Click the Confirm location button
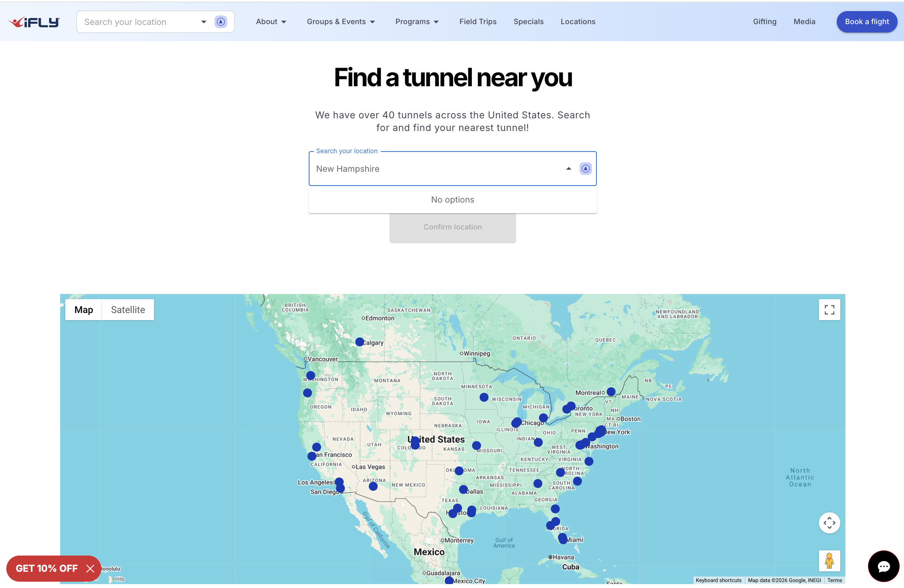 tap(452, 227)
